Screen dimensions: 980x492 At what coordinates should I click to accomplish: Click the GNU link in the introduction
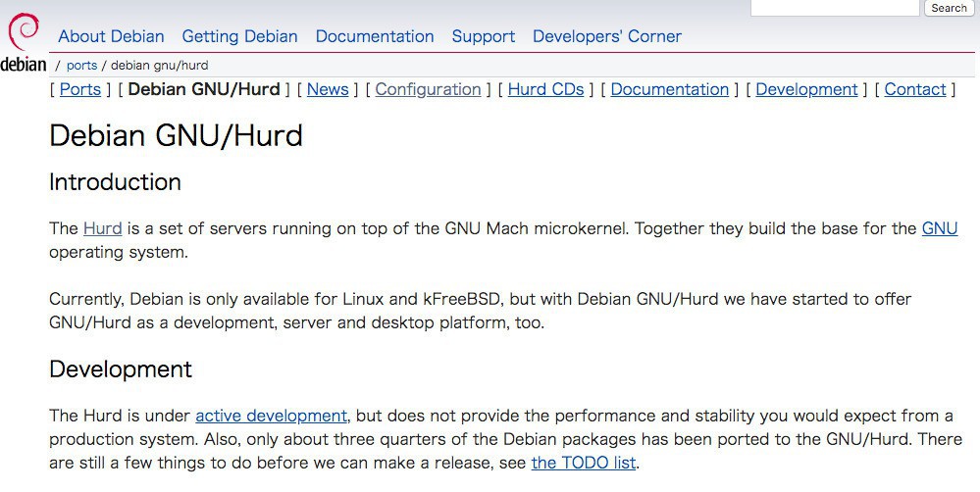[939, 228]
